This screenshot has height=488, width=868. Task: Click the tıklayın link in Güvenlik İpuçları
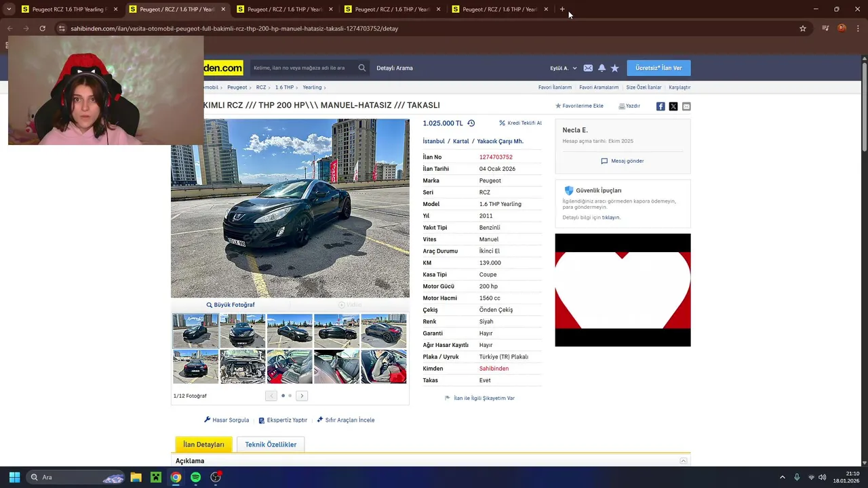(x=610, y=218)
